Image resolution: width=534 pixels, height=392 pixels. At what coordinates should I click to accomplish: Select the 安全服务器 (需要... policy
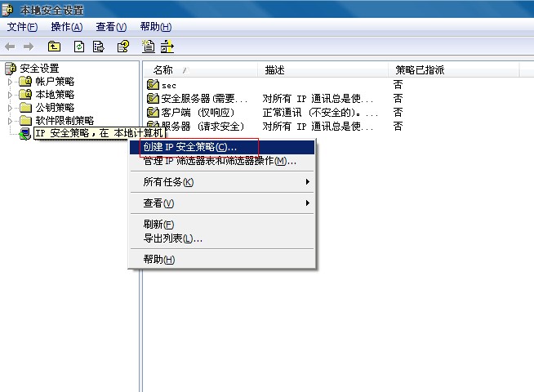point(204,99)
